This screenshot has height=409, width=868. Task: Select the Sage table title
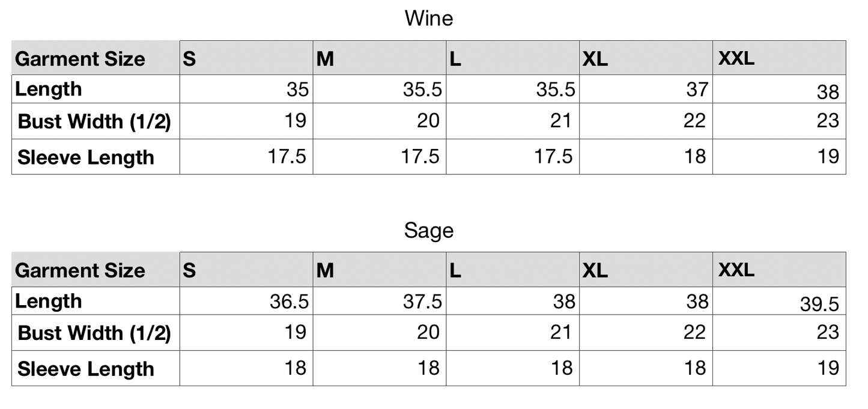tap(429, 230)
